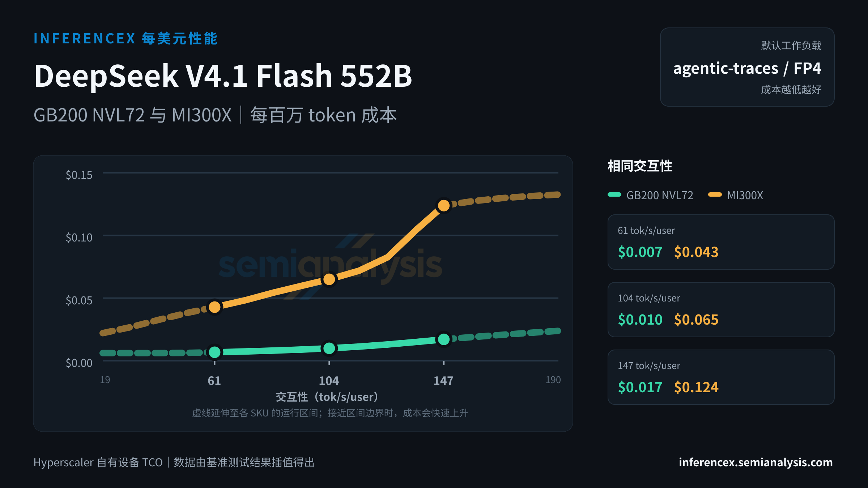Screen dimensions: 868x488
Task: Toggle the MI300X legend label
Action: coord(745,195)
